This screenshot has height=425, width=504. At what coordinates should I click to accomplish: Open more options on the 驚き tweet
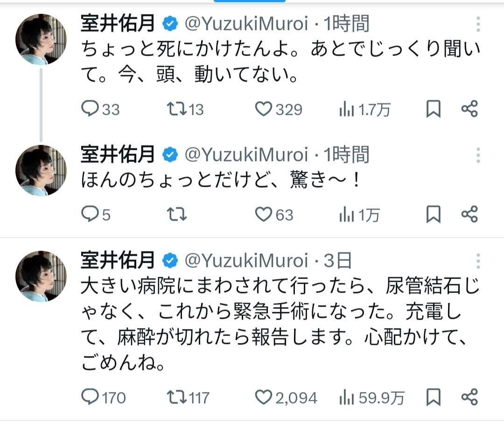(478, 155)
